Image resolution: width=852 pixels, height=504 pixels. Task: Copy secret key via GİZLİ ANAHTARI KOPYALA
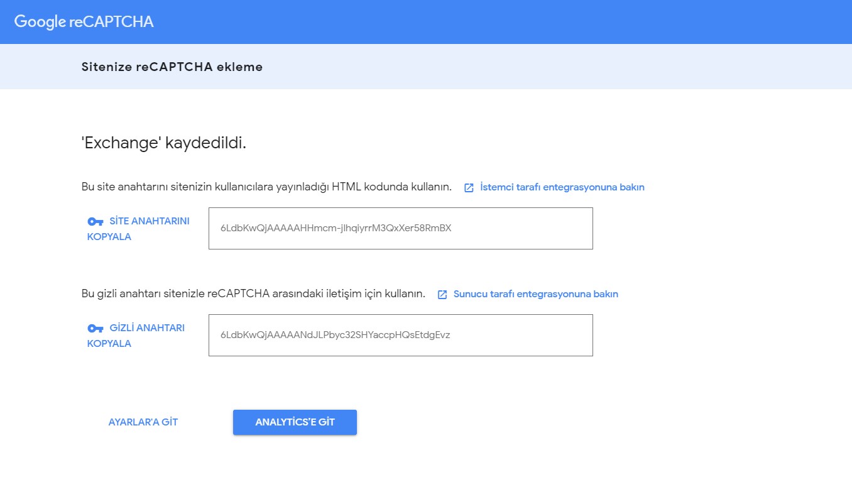136,336
